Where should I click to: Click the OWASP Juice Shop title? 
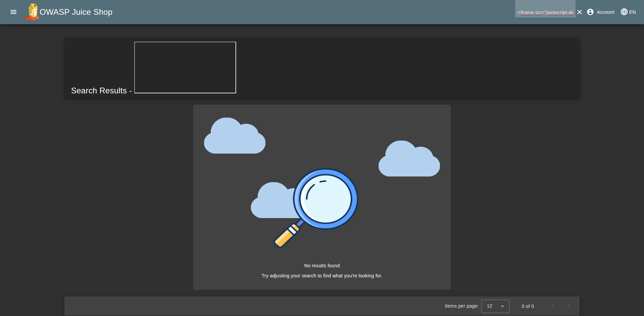pos(76,12)
